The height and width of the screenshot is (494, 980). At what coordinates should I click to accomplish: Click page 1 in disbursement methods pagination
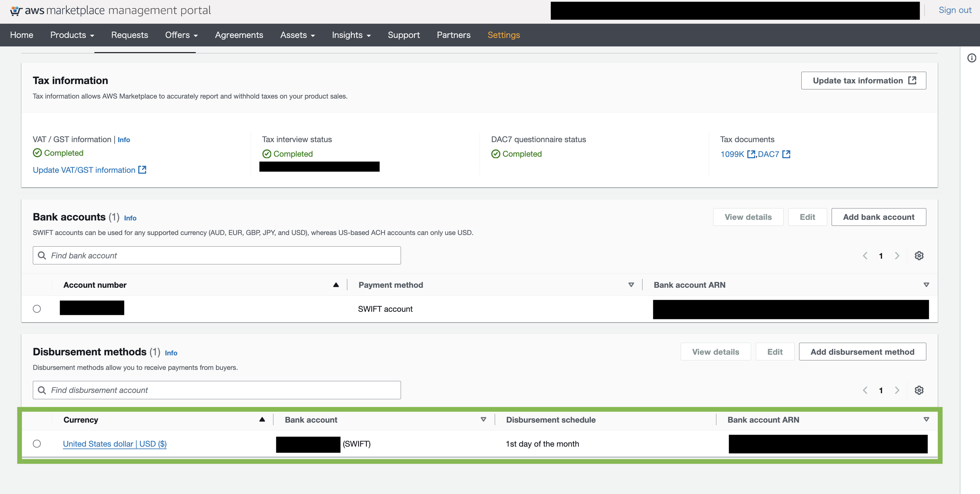tap(881, 390)
